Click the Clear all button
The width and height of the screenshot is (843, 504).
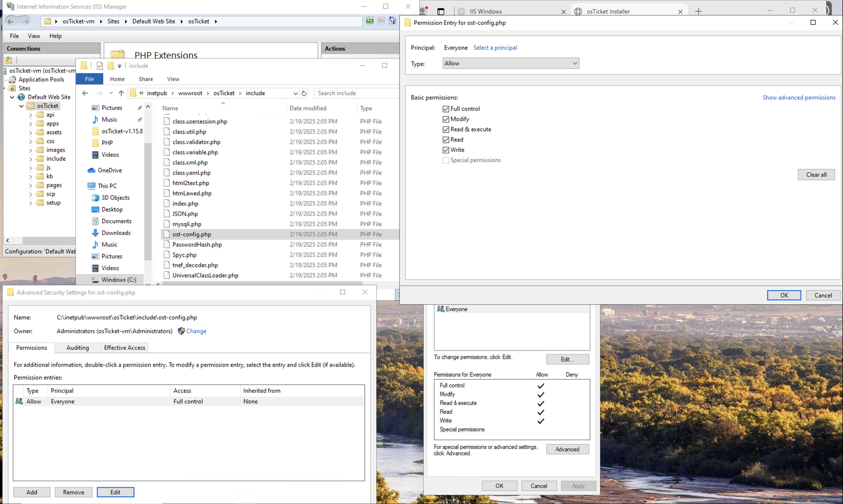pos(816,175)
